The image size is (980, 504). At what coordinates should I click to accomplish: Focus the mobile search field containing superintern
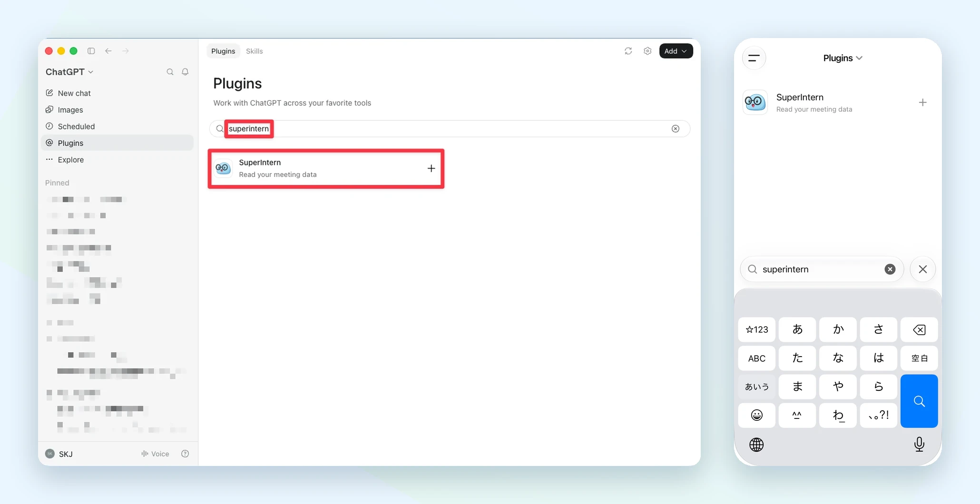tap(822, 270)
